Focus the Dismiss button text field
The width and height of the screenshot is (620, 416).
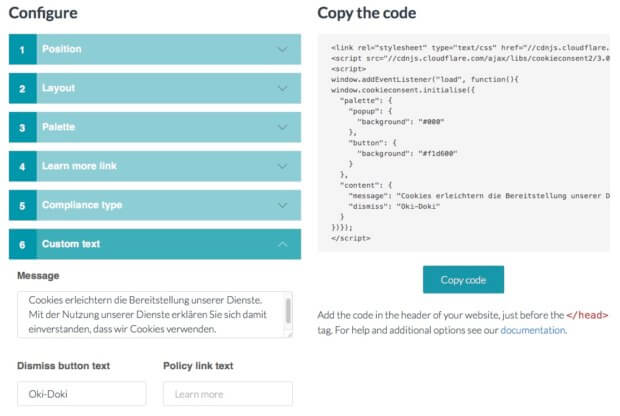pyautogui.click(x=81, y=394)
